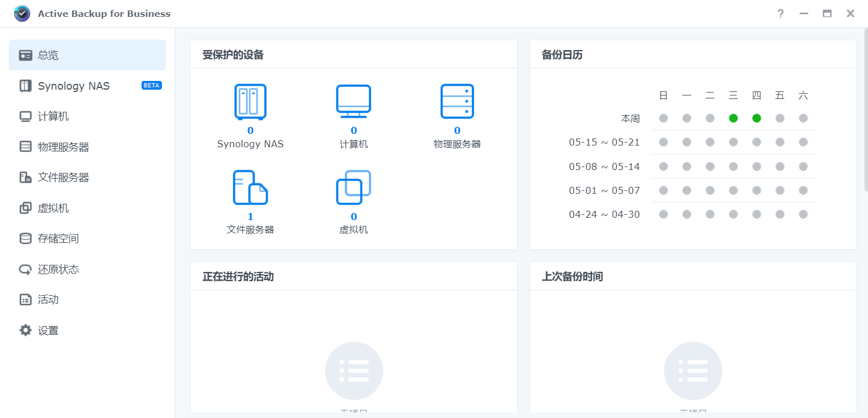Click the "二" day header in the calendar

(710, 95)
